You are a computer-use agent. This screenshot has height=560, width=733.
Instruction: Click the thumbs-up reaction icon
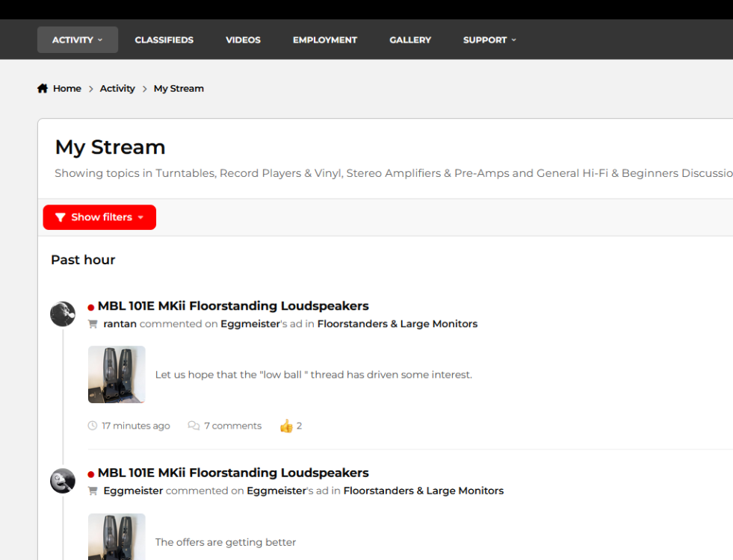285,426
